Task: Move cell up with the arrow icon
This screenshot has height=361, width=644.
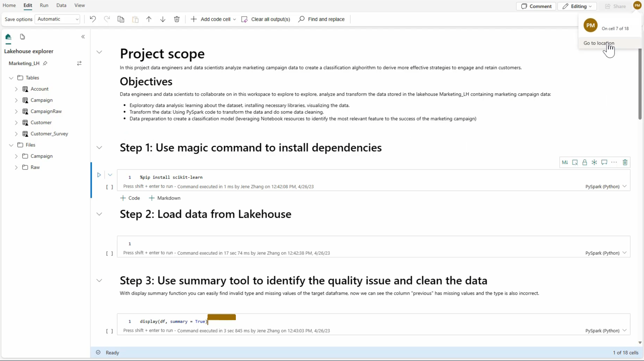Action: [x=149, y=19]
